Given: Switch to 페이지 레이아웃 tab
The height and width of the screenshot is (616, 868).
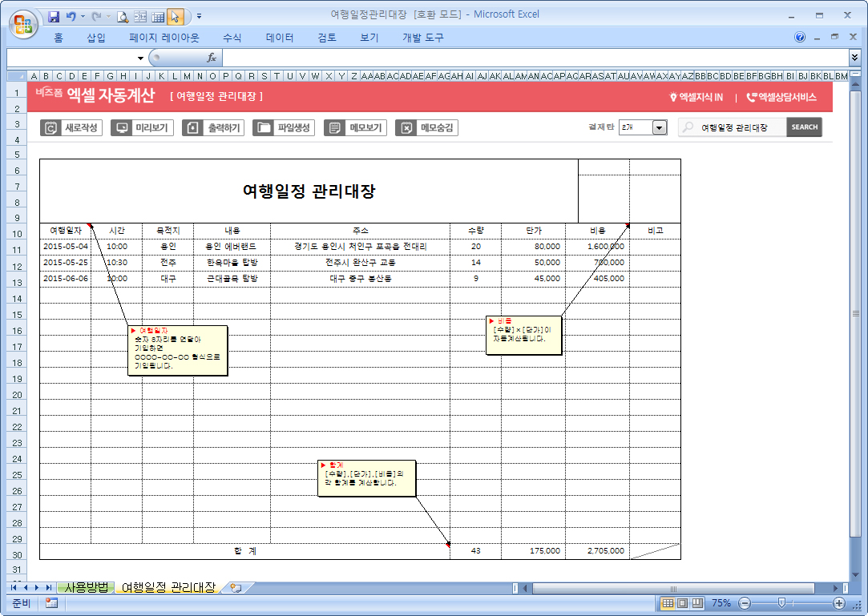Looking at the screenshot, I should (164, 38).
